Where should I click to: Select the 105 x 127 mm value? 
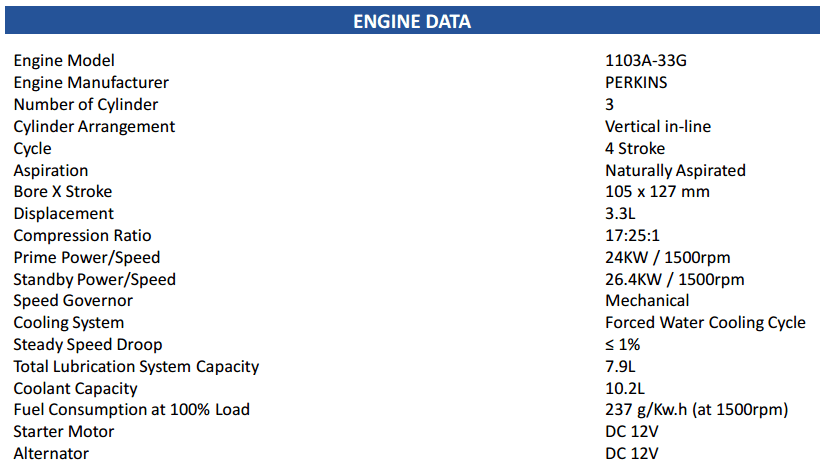pos(657,192)
